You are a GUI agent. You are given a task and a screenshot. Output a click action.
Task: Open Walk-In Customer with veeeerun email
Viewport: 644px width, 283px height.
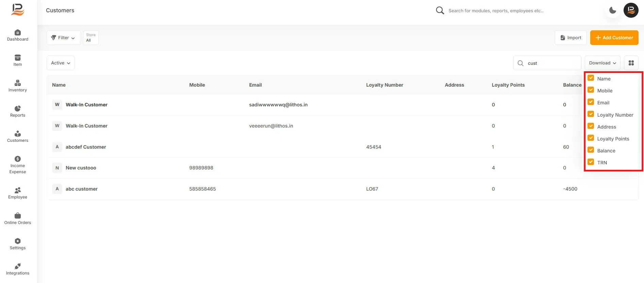click(86, 126)
